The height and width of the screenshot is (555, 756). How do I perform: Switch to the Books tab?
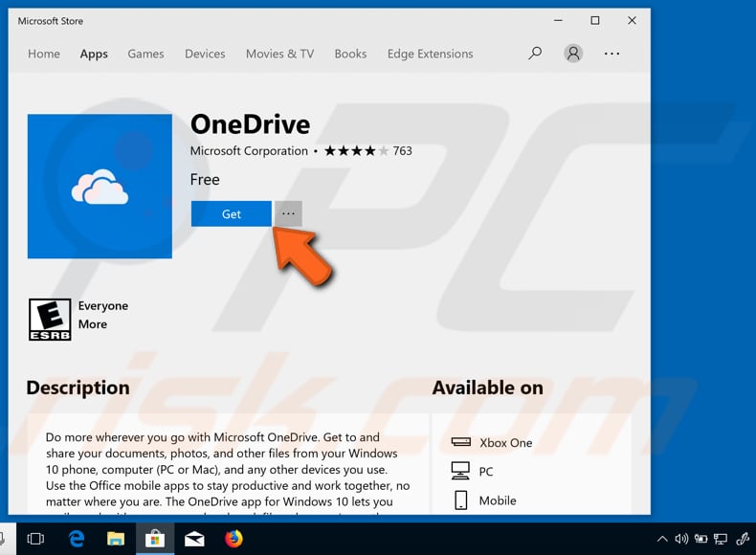[350, 54]
